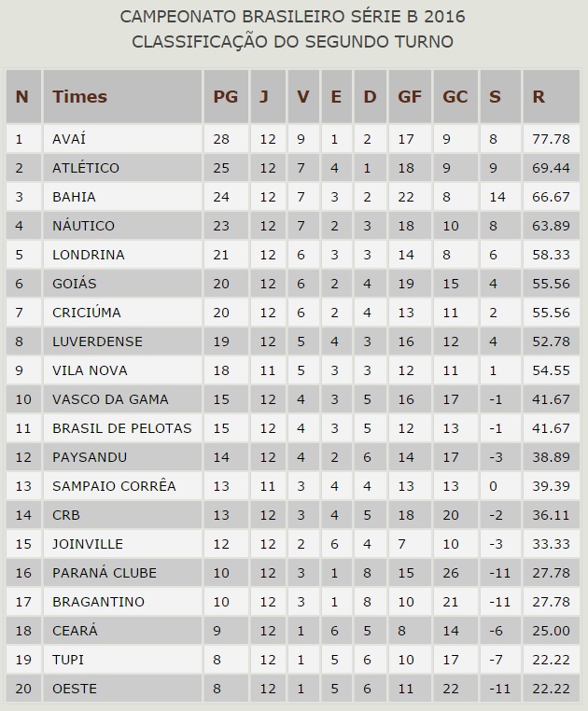Viewport: 588px width, 711px height.
Task: Click the 'PG' points column header
Action: (225, 96)
